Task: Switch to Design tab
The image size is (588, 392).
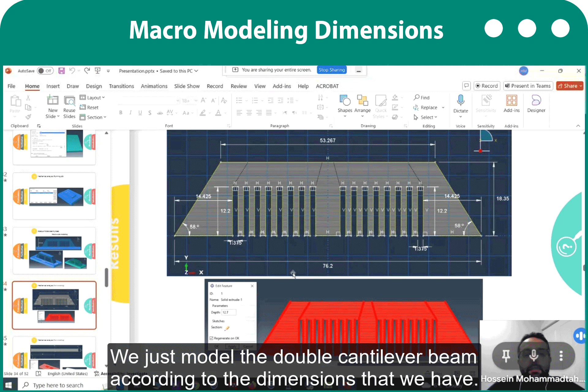Action: tap(94, 86)
